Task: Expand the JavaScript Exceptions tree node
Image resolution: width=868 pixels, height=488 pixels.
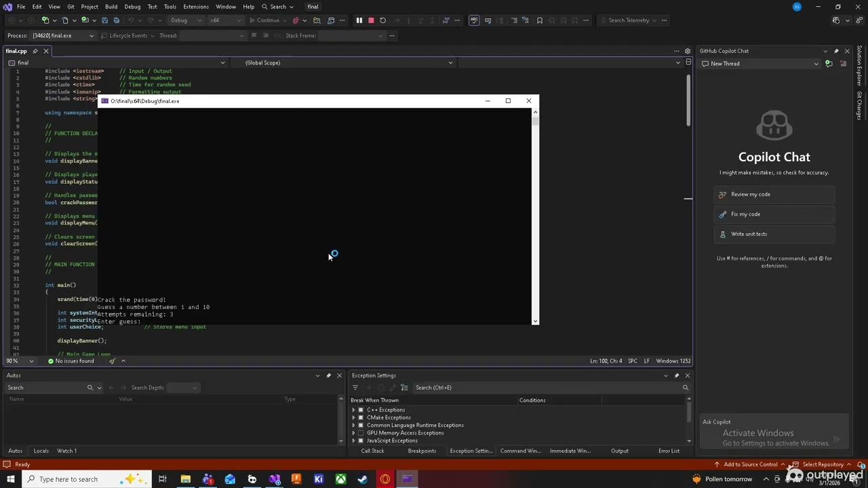Action: (x=353, y=441)
